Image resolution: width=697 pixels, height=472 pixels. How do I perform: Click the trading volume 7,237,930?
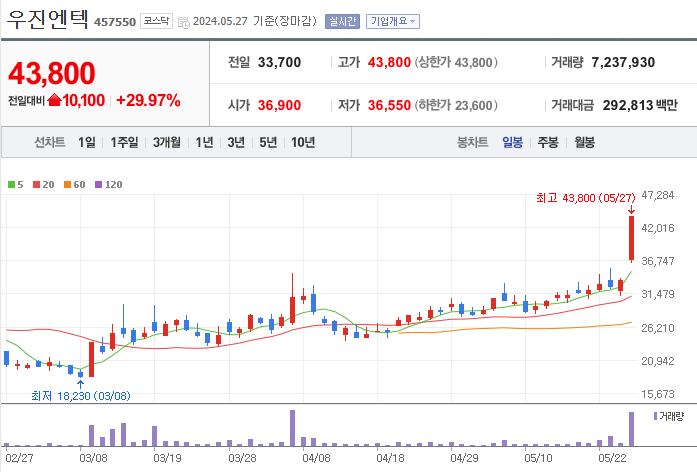pyautogui.click(x=623, y=62)
